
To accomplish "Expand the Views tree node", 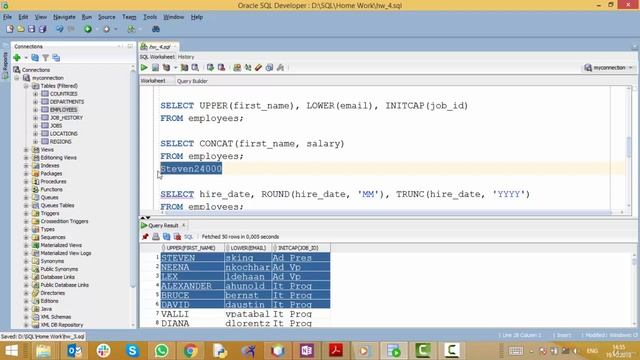I will click(26, 150).
